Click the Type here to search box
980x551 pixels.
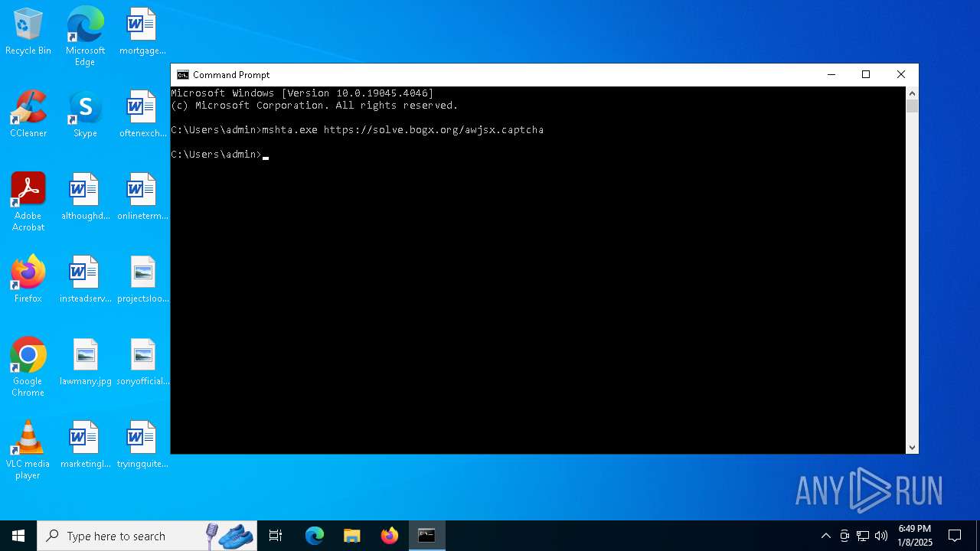(146, 536)
